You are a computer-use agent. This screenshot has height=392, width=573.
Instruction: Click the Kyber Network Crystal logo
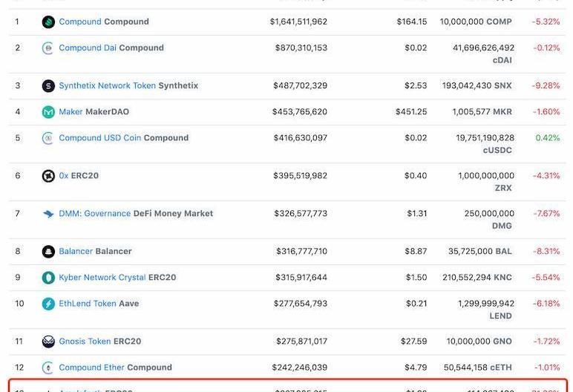[x=48, y=278]
